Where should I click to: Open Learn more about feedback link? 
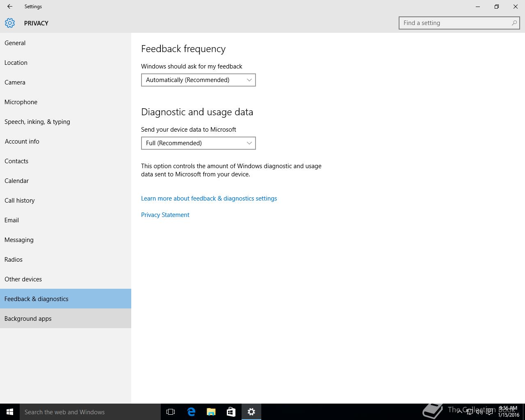coord(209,199)
